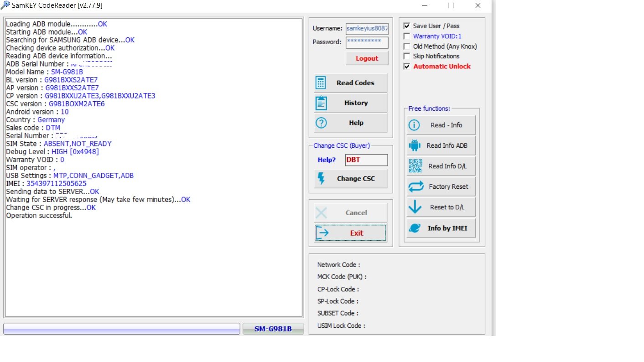Click the bottom progress bar

pos(122,329)
